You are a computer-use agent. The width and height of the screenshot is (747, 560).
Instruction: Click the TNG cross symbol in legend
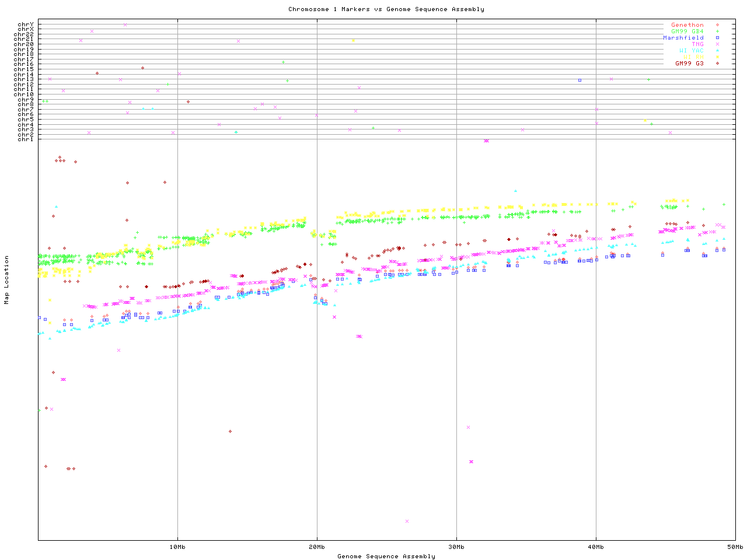point(717,44)
